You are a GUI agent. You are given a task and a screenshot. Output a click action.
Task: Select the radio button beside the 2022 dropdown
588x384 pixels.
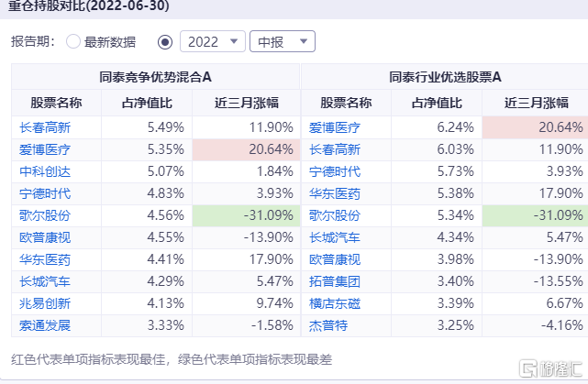click(165, 41)
